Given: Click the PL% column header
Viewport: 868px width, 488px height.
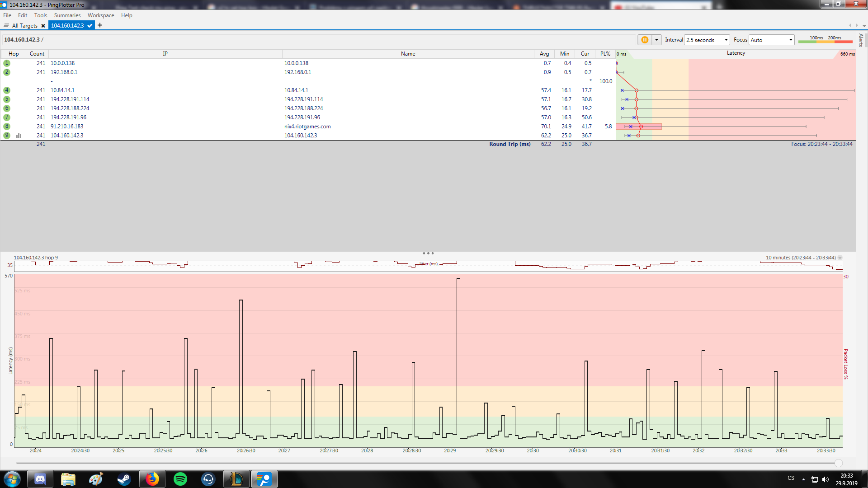Looking at the screenshot, I should (605, 53).
